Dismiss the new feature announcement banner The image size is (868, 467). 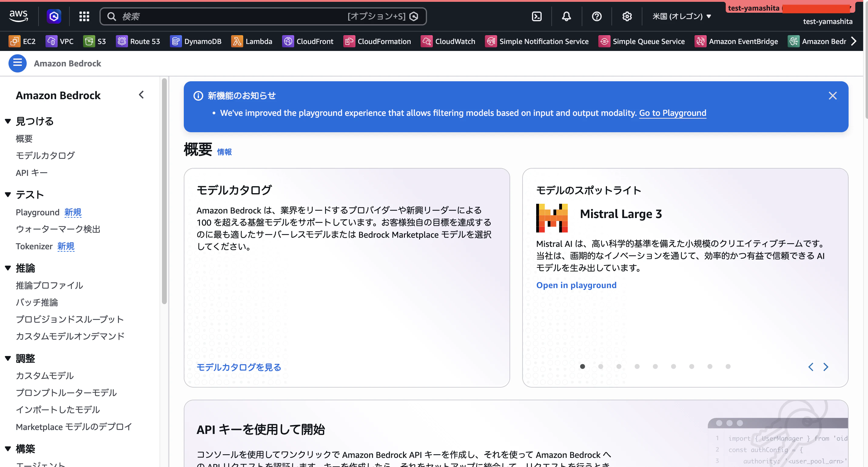[x=833, y=96]
